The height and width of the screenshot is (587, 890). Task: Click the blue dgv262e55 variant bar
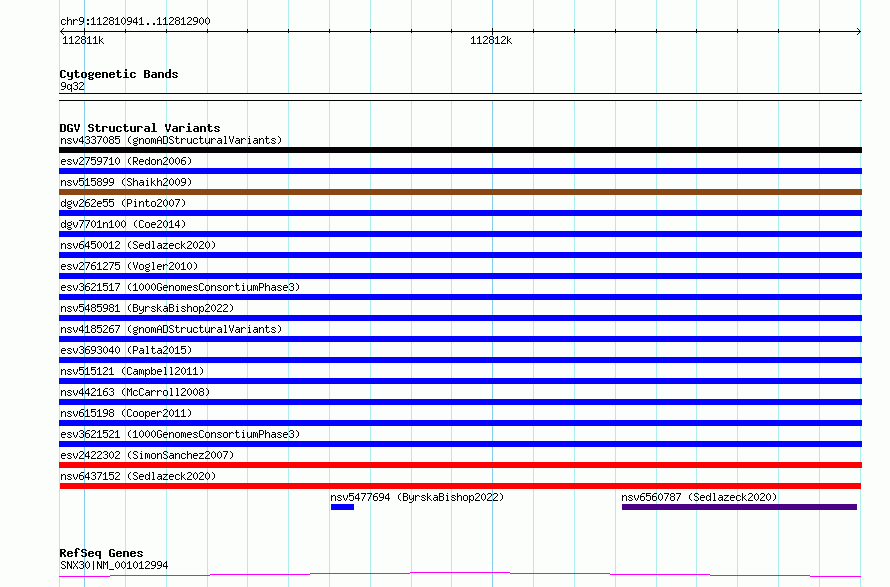pos(460,213)
